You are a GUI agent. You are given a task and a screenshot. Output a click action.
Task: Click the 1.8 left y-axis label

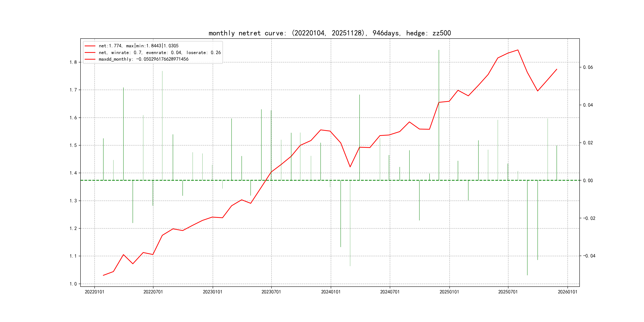[x=73, y=62]
